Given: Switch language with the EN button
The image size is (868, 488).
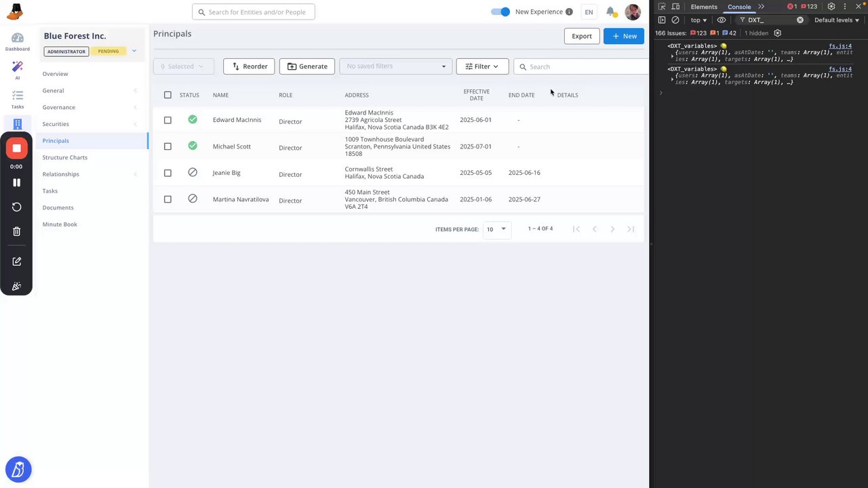Looking at the screenshot, I should click(x=589, y=12).
